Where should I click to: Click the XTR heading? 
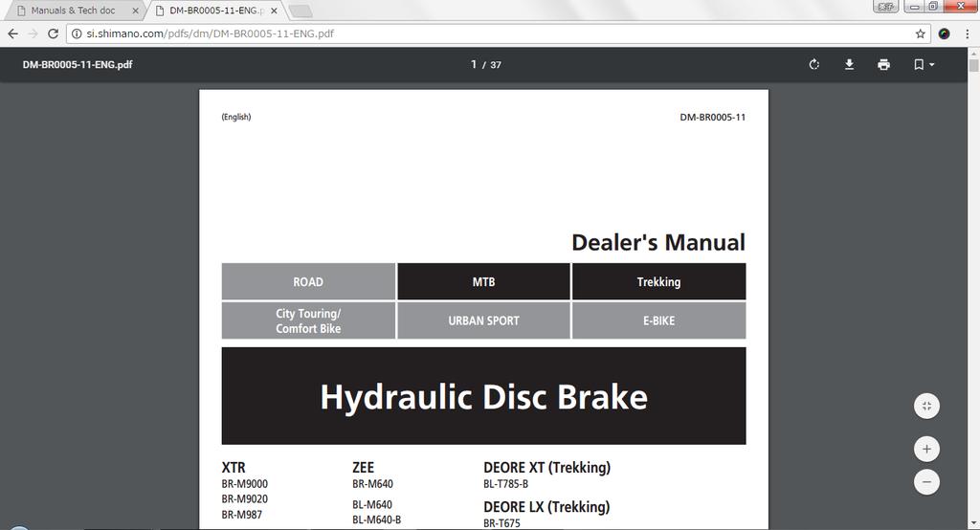tap(234, 468)
